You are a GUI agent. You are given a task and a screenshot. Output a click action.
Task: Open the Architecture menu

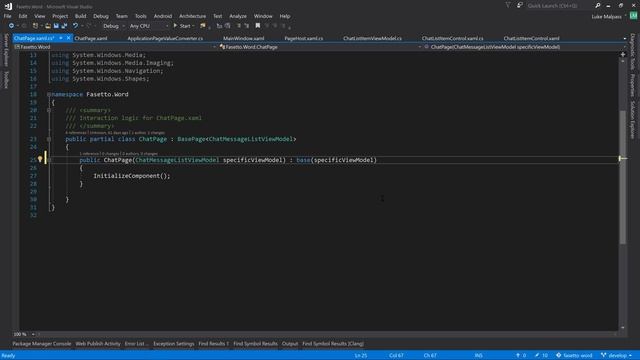[193, 16]
